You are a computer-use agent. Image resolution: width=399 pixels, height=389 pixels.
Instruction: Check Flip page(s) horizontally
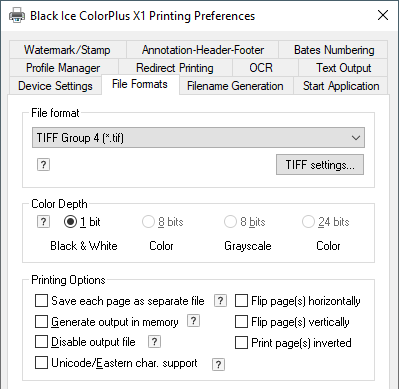[241, 301]
